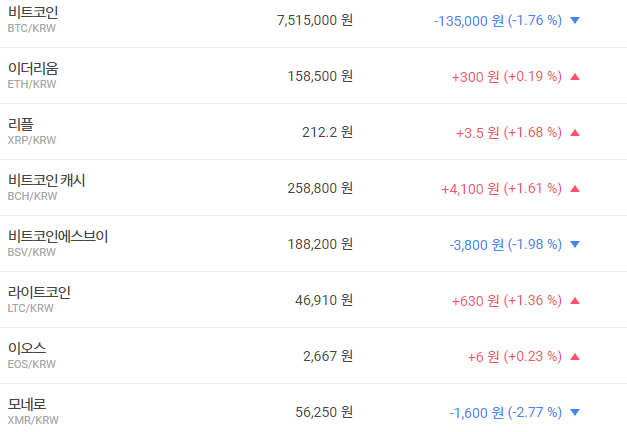The width and height of the screenshot is (627, 432).
Task: Select the 이오스 coin name
Action: click(26, 348)
